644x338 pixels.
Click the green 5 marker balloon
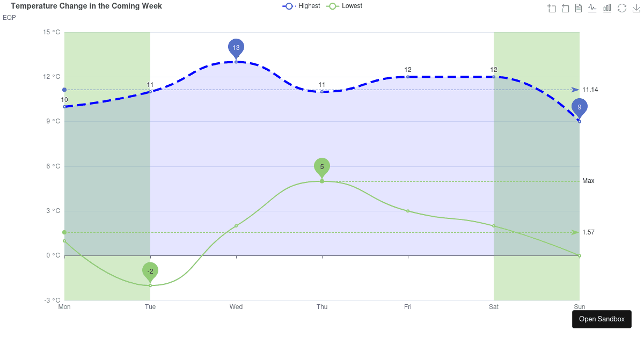(x=322, y=167)
